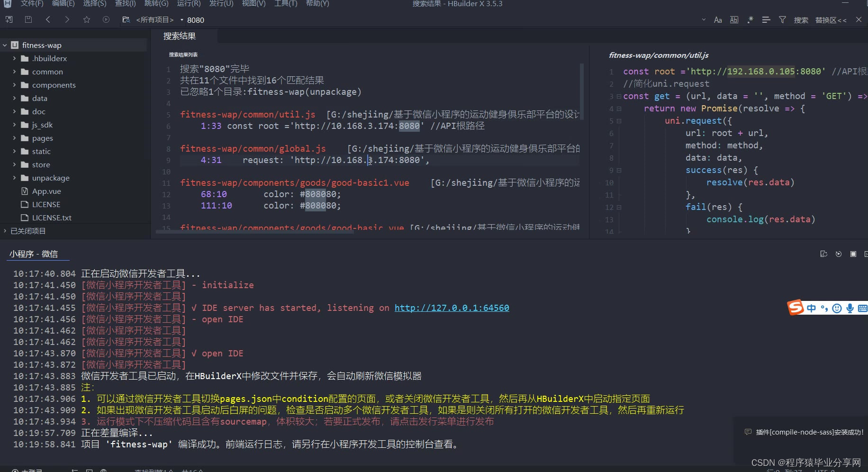The width and height of the screenshot is (868, 472).
Task: Click the 替换区<< button
Action: coord(831,20)
